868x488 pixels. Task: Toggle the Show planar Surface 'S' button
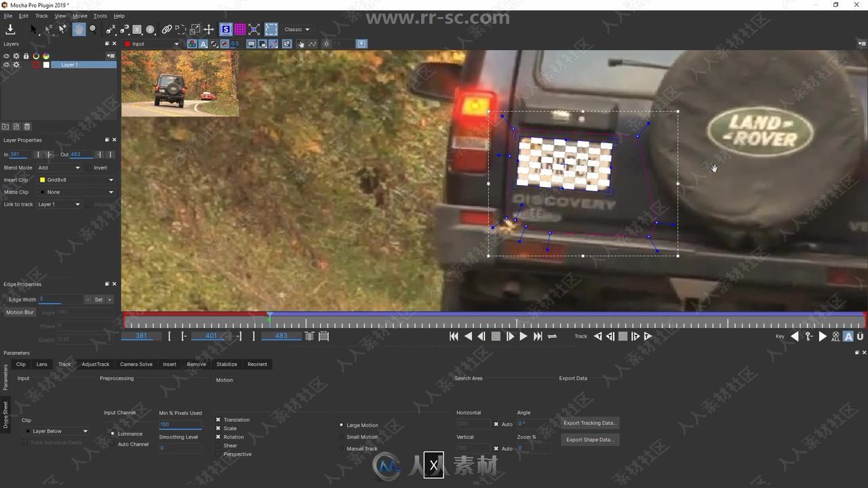tap(226, 29)
